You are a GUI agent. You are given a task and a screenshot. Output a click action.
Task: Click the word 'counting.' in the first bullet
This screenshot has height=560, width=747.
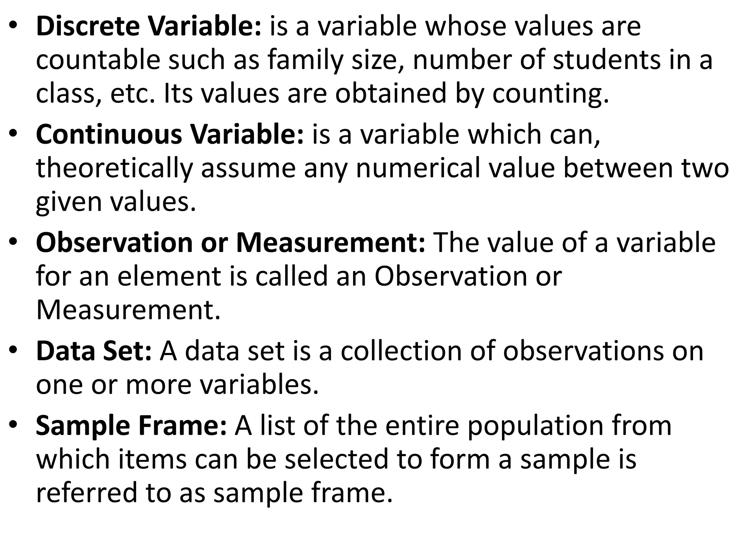[x=551, y=94]
